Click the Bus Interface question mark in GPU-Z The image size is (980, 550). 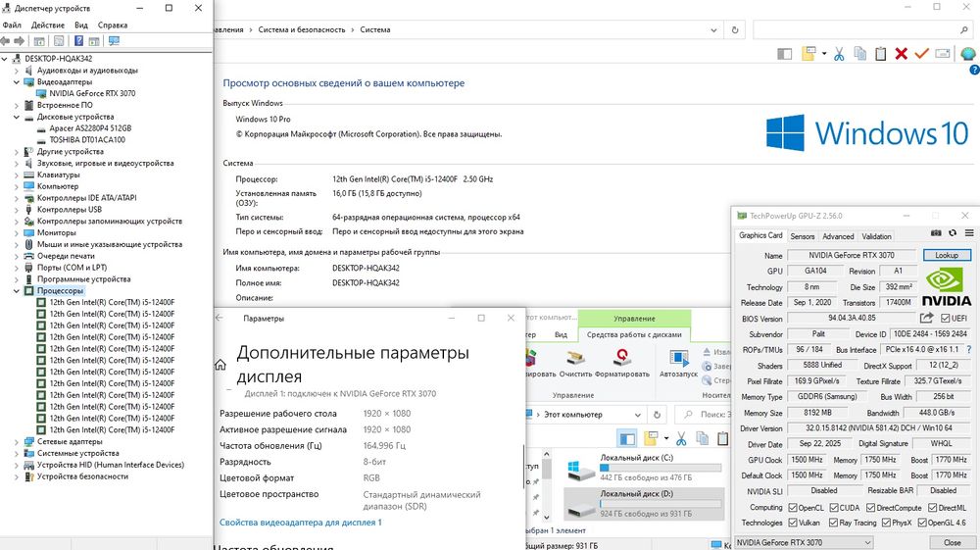[x=969, y=349]
